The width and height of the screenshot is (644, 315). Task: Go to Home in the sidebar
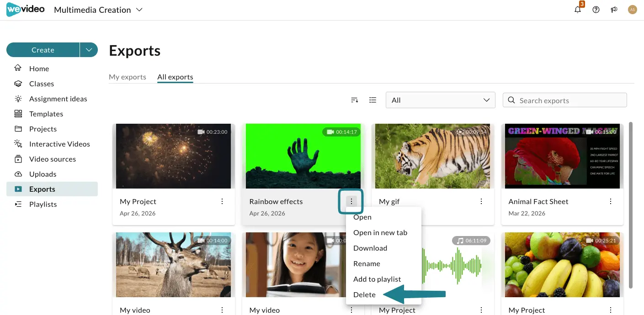tap(52, 68)
